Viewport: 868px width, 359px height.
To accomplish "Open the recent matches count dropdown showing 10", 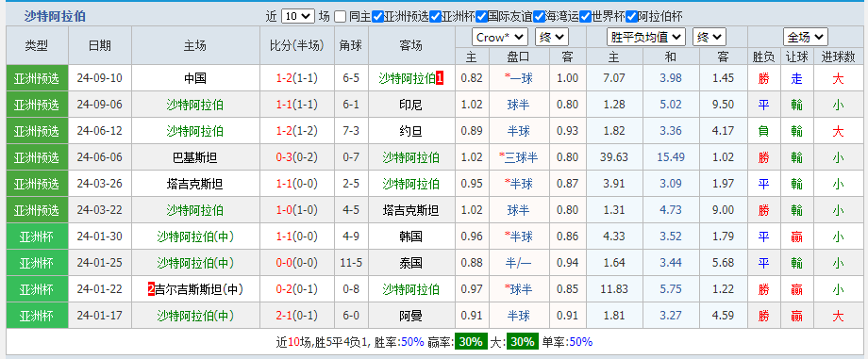I will click(298, 17).
